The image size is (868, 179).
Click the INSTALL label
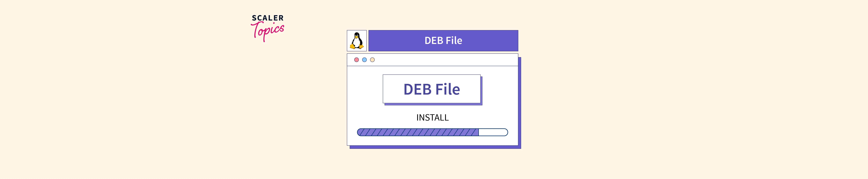(x=432, y=117)
